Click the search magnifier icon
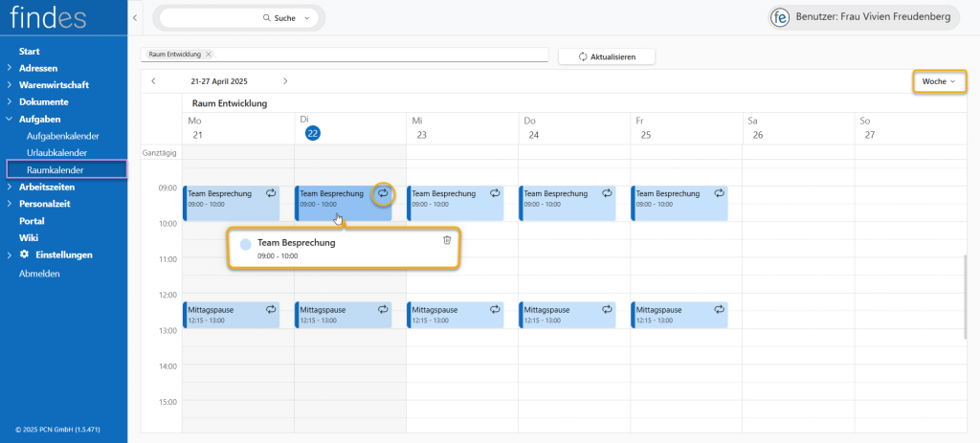This screenshot has width=980, height=443. pos(267,18)
